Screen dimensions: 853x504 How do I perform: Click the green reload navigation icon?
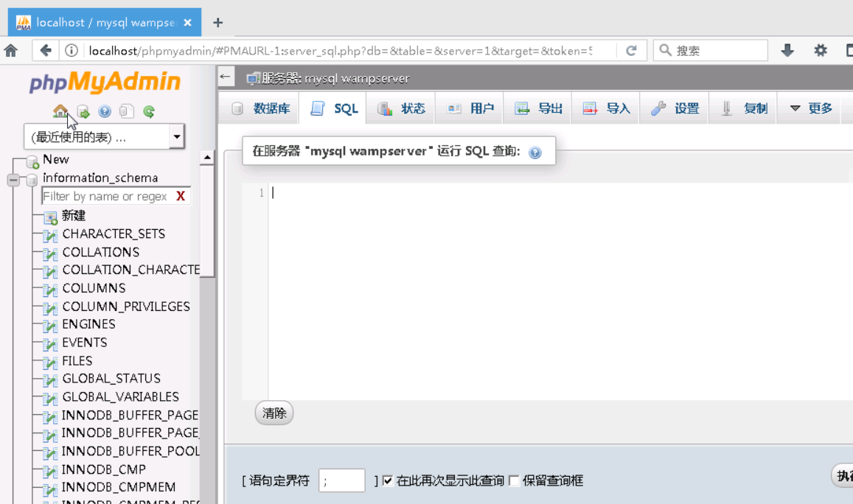[x=149, y=111]
